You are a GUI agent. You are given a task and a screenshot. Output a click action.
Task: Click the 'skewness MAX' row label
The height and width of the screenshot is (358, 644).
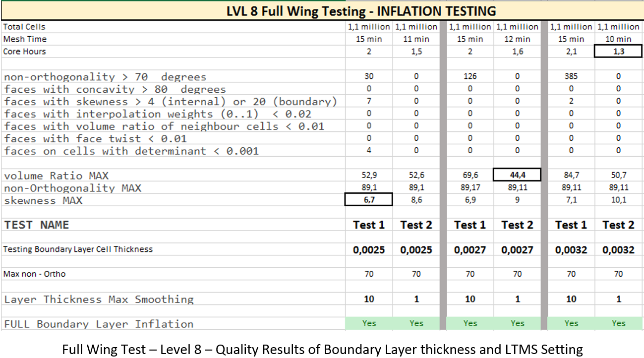tap(43, 200)
